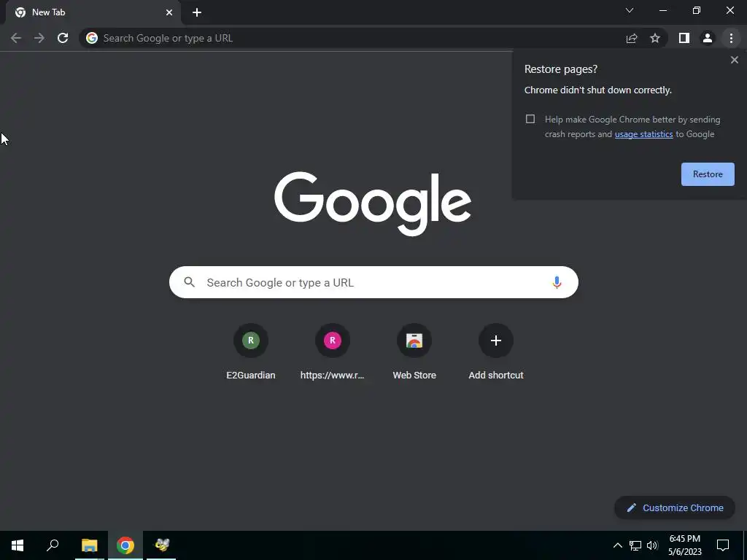Show hidden system tray icons
Viewport: 747px width, 560px height.
coord(617,545)
